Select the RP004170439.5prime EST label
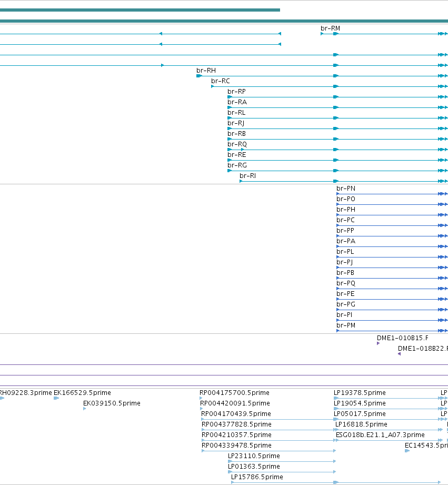The height and width of the screenshot is (485, 448). [236, 414]
